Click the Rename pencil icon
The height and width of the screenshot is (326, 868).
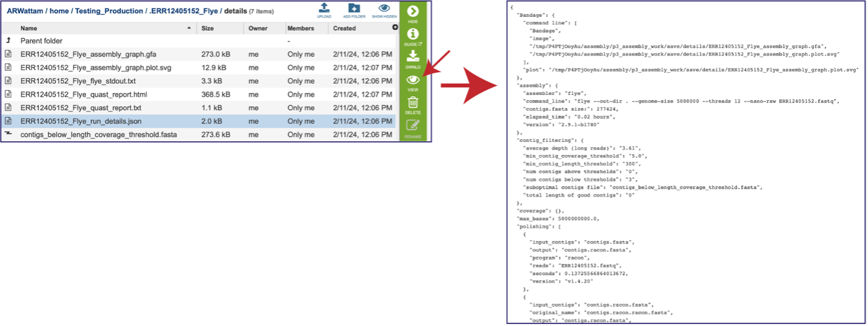coord(412,128)
